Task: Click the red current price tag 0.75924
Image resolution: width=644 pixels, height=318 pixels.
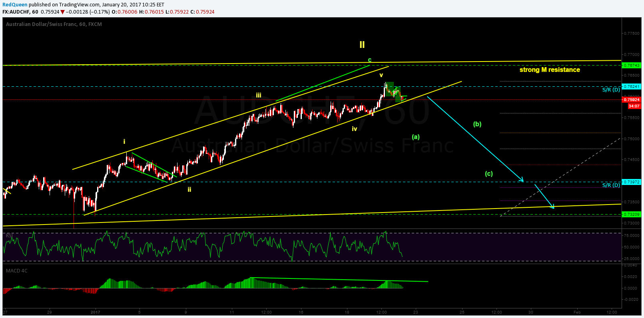Action: (x=632, y=99)
